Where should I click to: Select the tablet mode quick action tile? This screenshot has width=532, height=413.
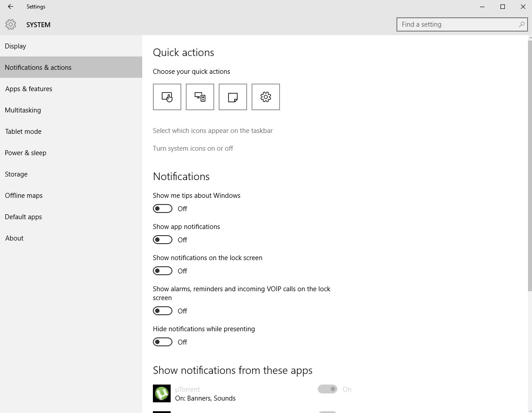coord(167,97)
